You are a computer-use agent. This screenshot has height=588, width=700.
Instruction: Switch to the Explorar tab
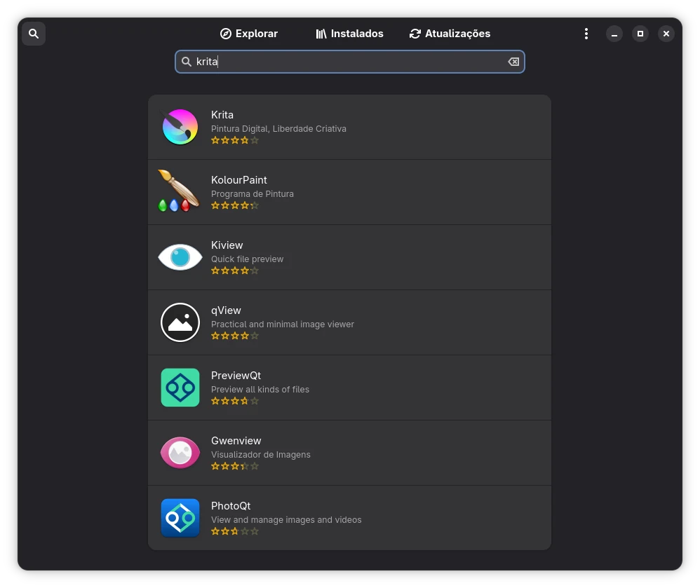[x=249, y=34]
